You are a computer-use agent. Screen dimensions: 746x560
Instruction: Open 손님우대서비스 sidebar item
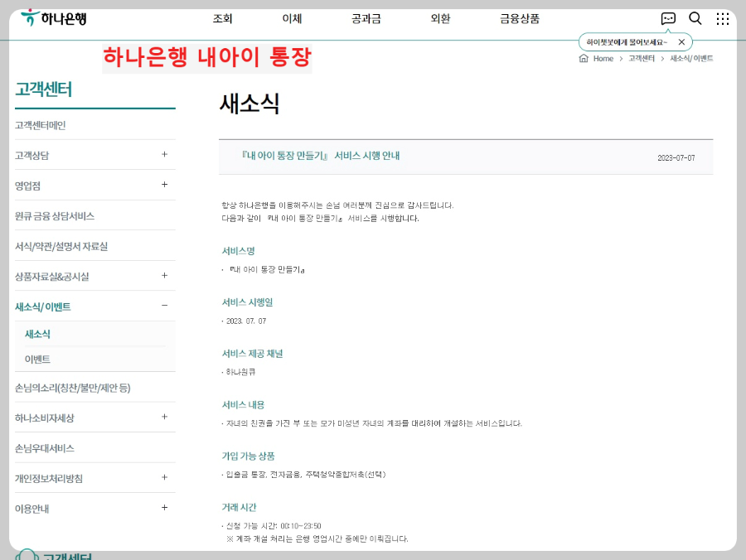(44, 448)
